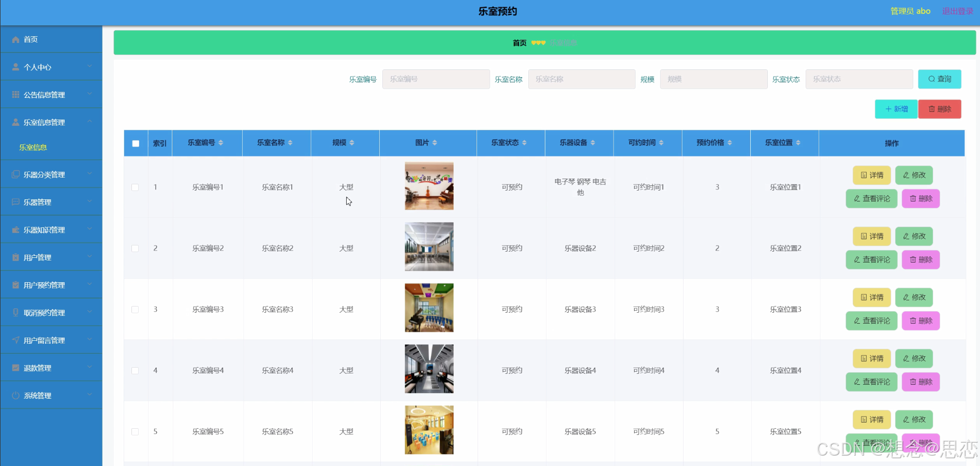Screen dimensions: 980x466
Task: Open the 退款管理 menu label
Action: (38, 368)
